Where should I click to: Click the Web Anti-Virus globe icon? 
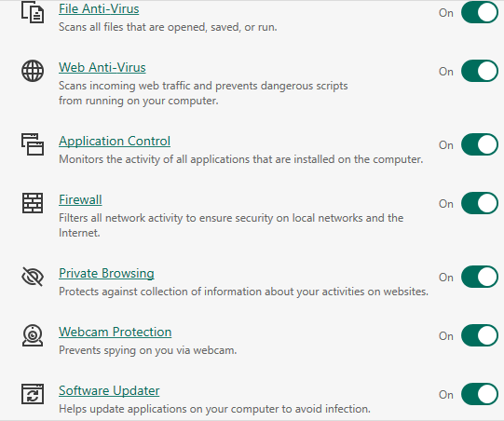(33, 71)
